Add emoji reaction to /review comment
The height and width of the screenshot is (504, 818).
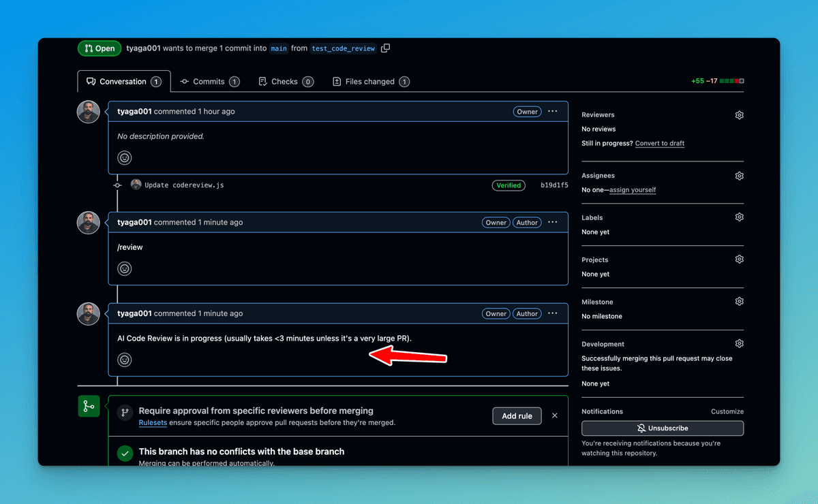click(125, 268)
